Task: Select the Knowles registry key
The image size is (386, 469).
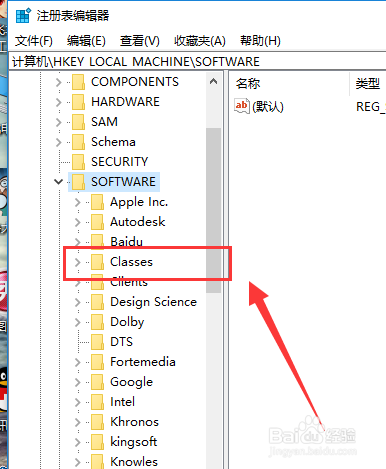Action: [x=134, y=462]
